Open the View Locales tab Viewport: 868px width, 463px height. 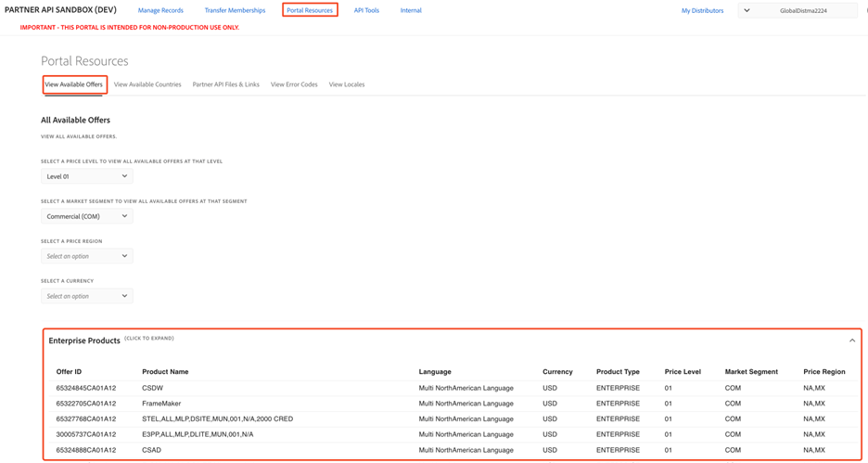click(347, 84)
